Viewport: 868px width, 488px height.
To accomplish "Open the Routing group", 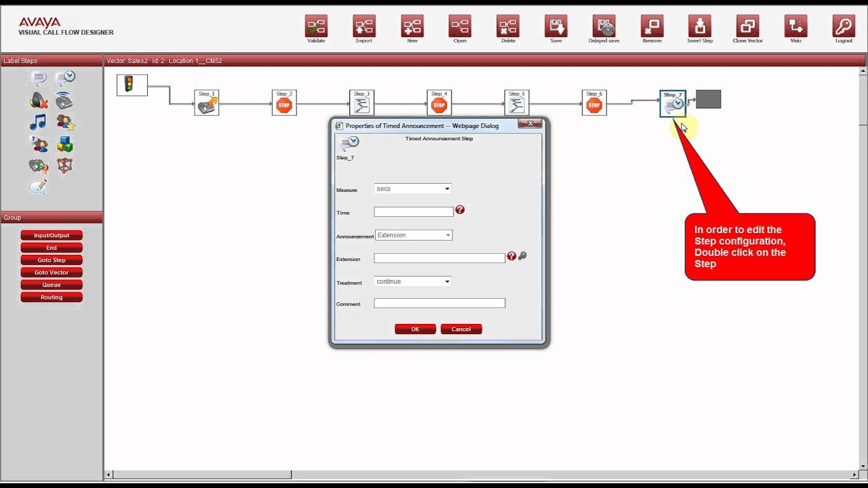I will click(52, 297).
